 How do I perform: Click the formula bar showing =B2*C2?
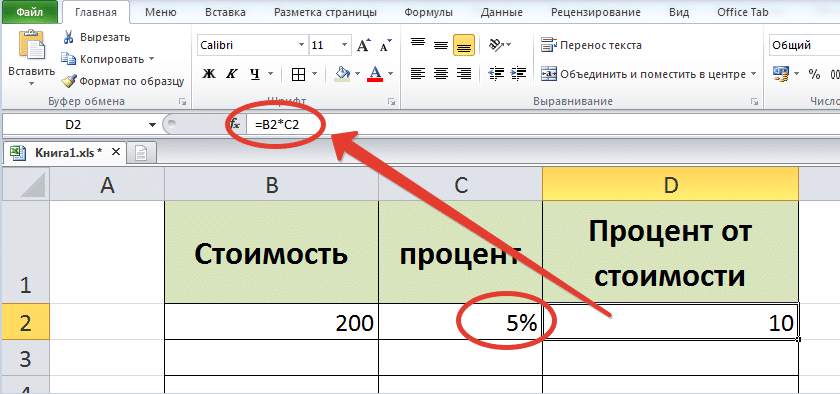click(x=542, y=125)
